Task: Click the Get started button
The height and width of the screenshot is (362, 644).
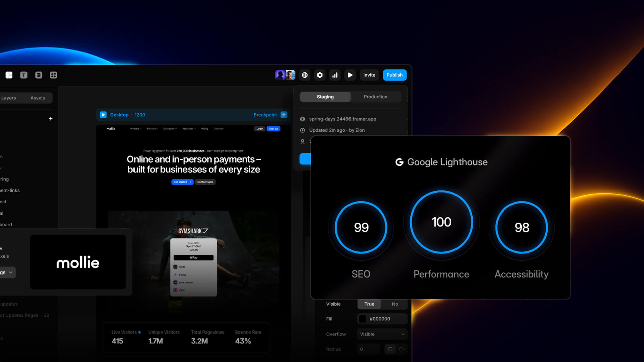Action: tap(182, 182)
